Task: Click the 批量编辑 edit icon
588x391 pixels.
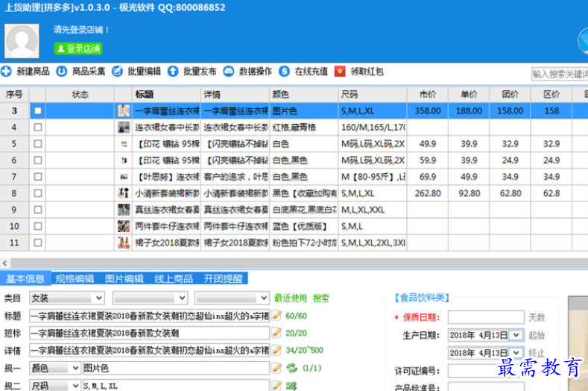Action: 117,71
